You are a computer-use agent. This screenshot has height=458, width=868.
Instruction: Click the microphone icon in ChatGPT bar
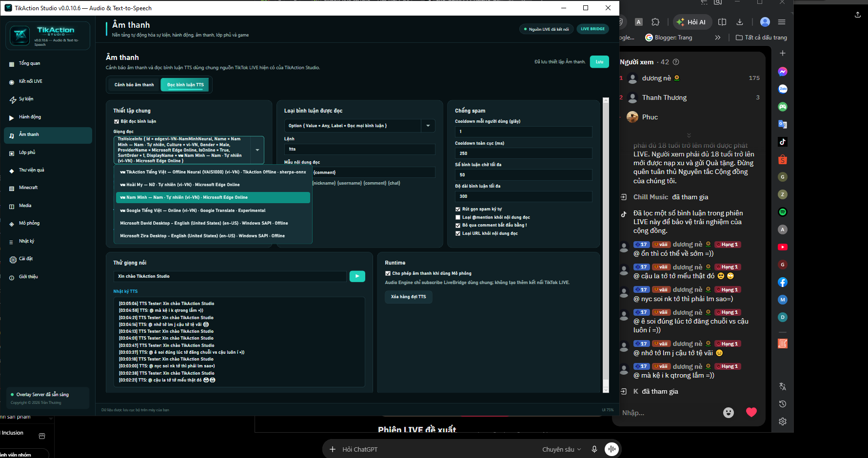pos(594,449)
